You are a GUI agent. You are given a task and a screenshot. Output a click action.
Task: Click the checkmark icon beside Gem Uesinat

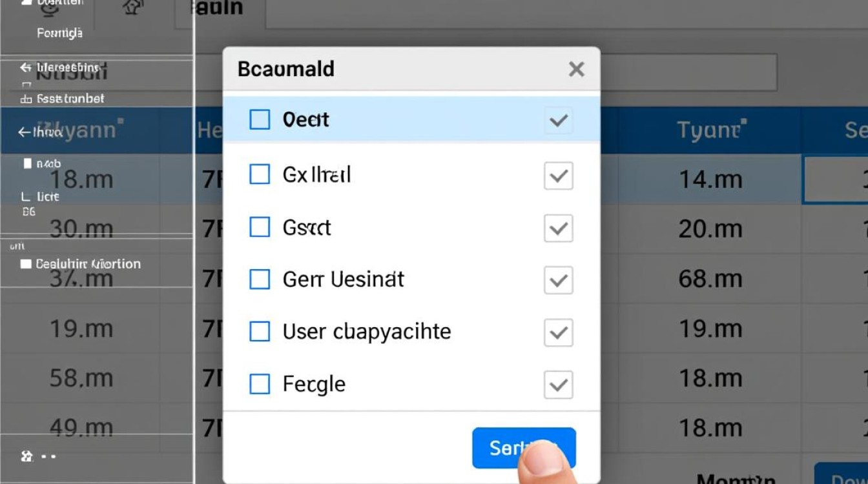558,280
